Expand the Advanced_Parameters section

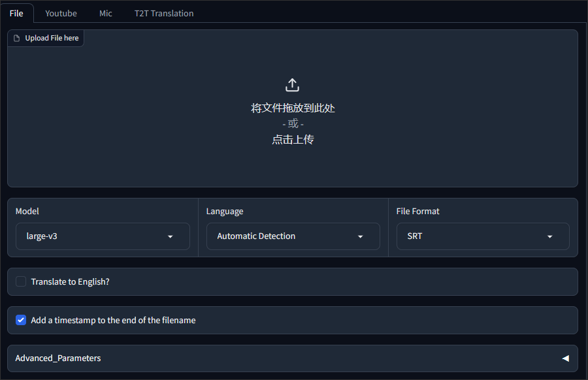293,358
